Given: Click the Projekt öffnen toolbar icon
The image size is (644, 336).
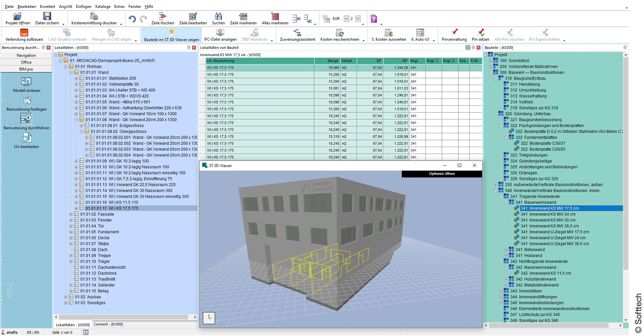Looking at the screenshot, I should 17,17.
